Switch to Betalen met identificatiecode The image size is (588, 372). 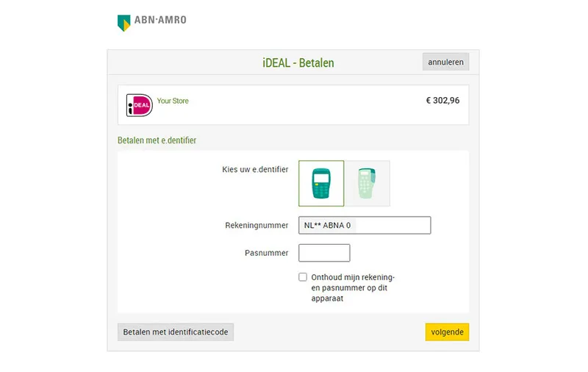(x=176, y=332)
